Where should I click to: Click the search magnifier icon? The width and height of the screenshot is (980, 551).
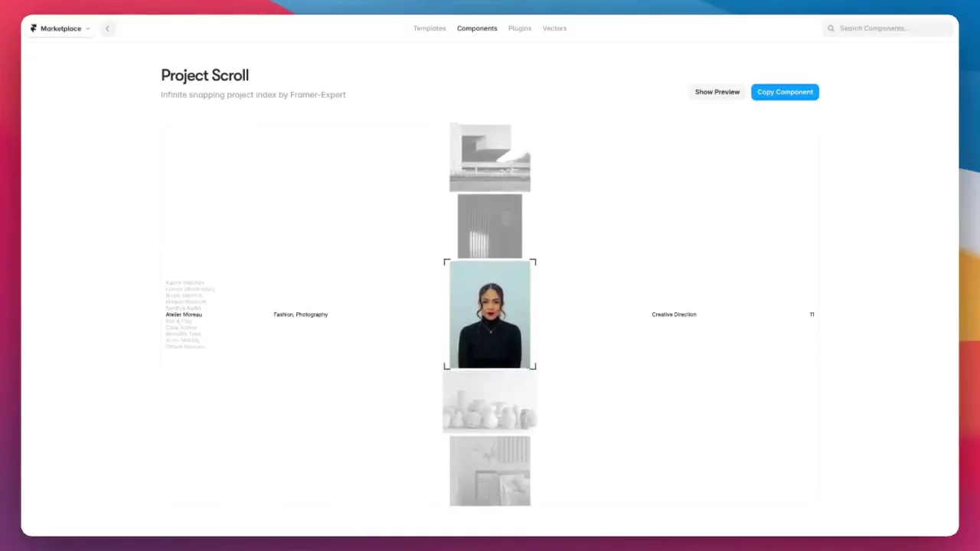click(x=831, y=28)
